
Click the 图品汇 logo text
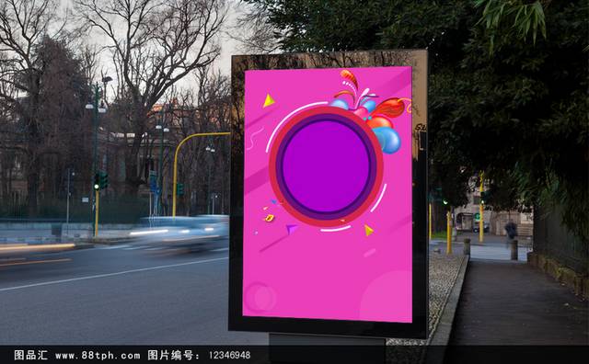coord(30,355)
